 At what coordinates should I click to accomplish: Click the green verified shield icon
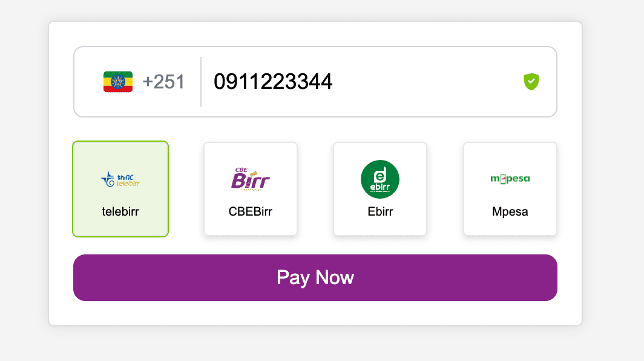click(531, 82)
